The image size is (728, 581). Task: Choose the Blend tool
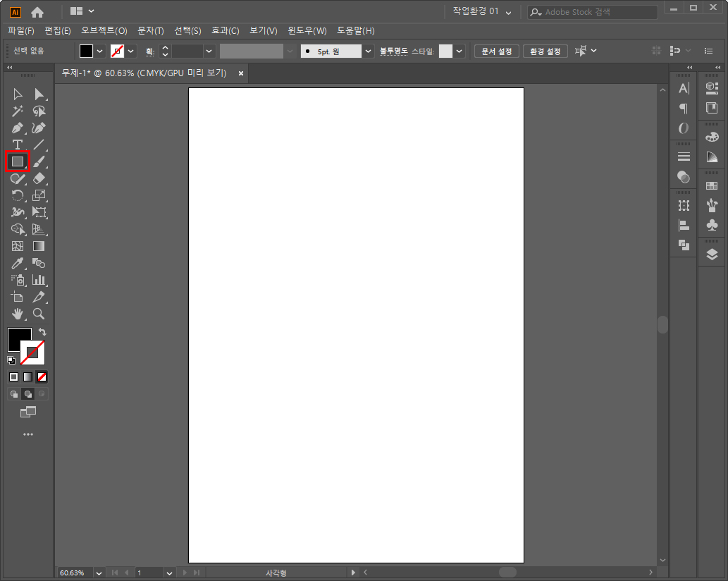tap(39, 263)
